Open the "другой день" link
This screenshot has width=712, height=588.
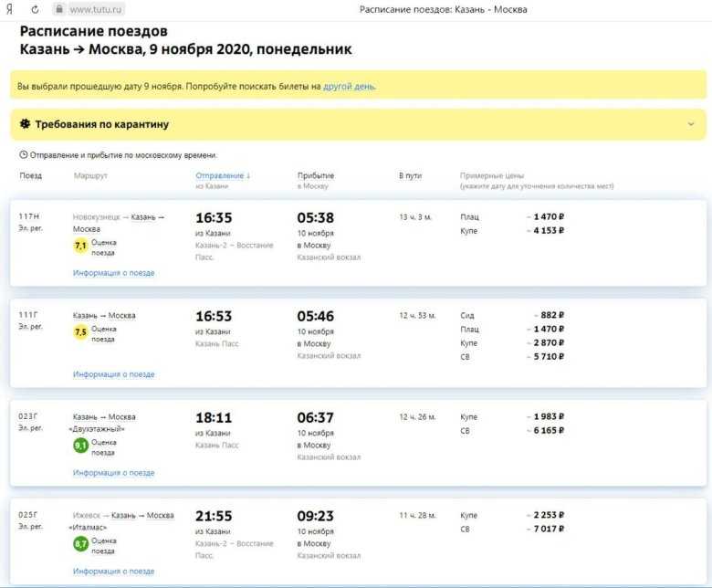349,87
